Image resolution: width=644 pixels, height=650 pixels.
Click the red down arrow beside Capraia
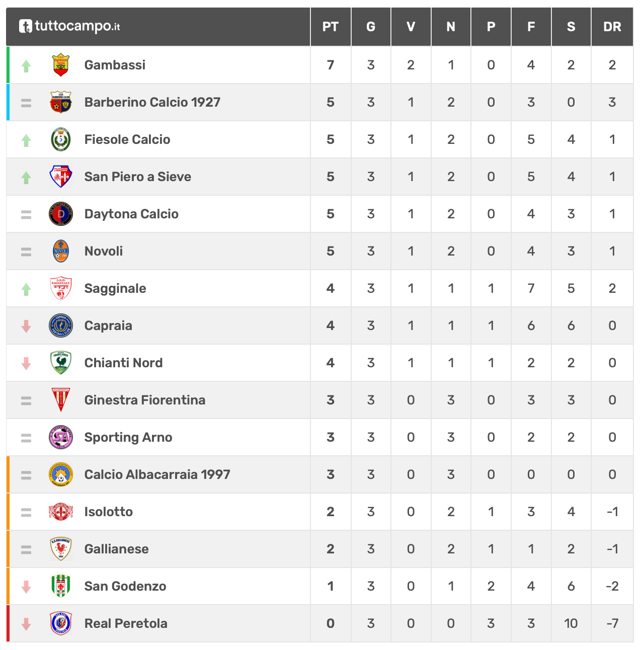point(26,326)
